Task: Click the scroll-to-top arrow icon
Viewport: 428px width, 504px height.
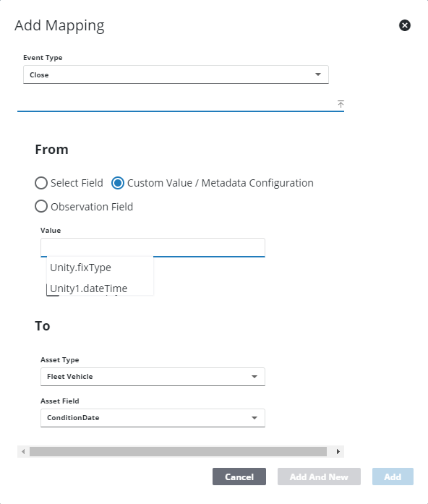Action: pyautogui.click(x=341, y=104)
